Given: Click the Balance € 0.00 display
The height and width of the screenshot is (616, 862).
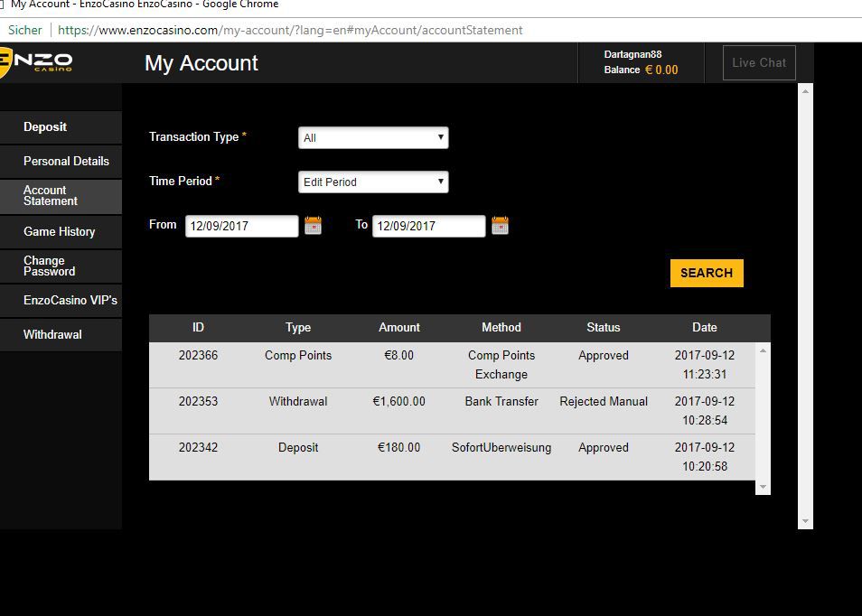Looking at the screenshot, I should 641,70.
